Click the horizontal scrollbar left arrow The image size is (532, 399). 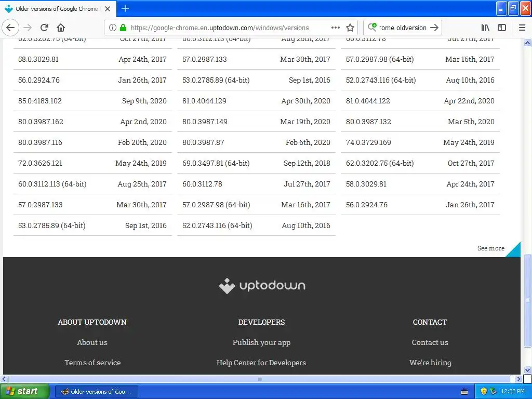pos(4,379)
